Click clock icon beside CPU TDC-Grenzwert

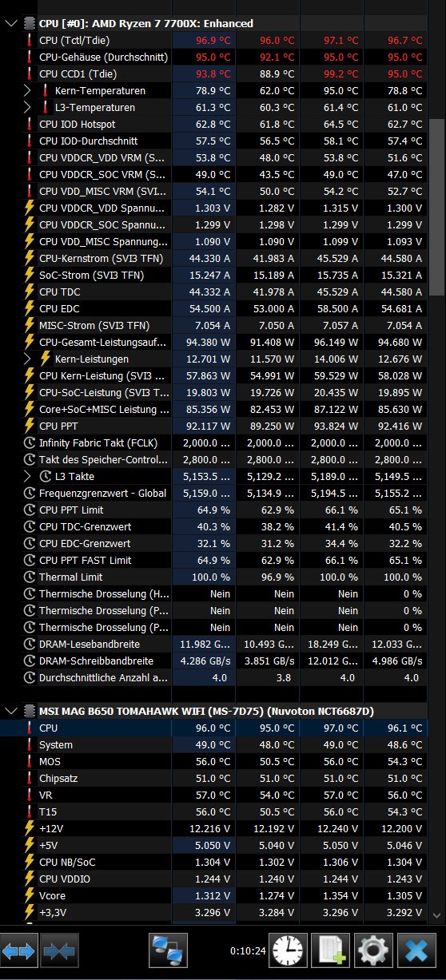tap(30, 526)
